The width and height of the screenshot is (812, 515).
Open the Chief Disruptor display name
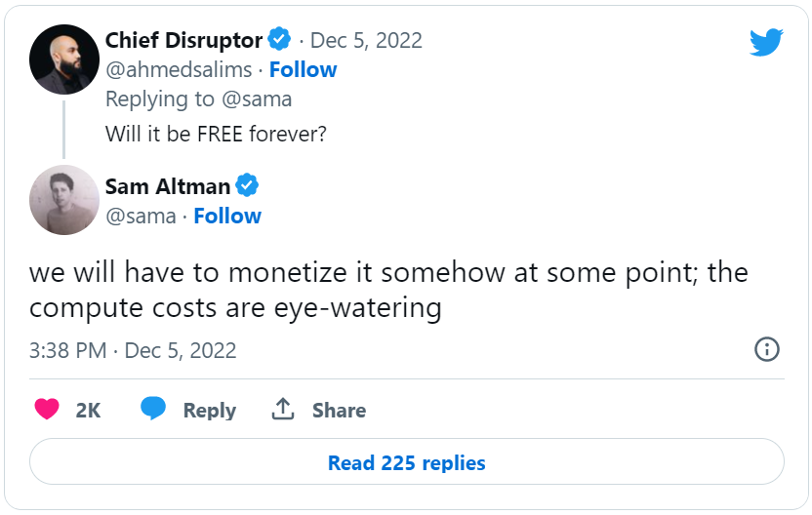(x=183, y=40)
